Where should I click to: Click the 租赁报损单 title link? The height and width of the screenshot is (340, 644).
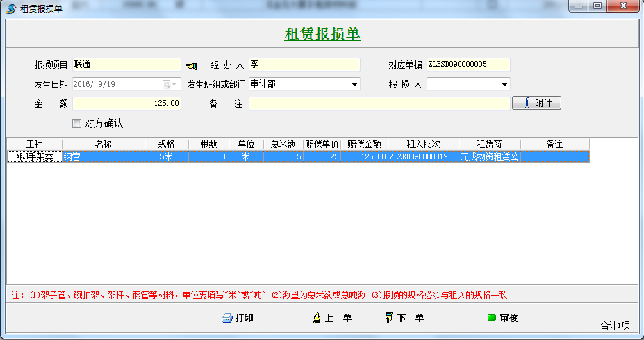322,34
